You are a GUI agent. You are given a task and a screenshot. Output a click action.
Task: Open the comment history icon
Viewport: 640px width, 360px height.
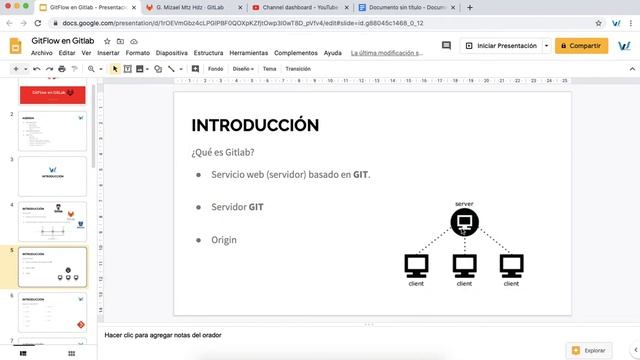446,45
